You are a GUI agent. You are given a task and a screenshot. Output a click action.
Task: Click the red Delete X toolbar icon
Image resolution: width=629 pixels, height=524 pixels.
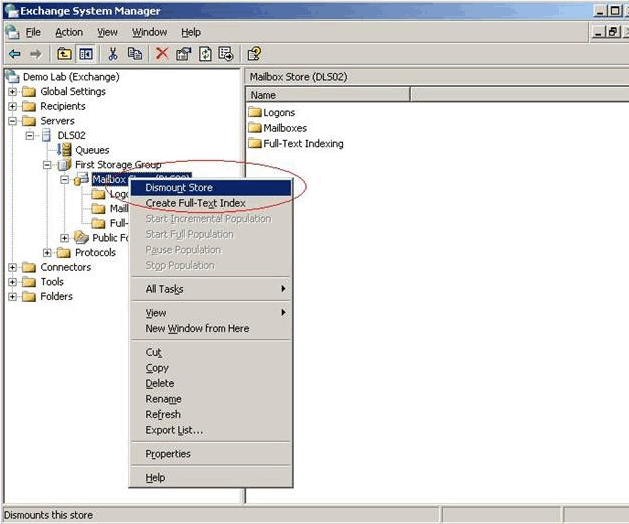click(162, 53)
